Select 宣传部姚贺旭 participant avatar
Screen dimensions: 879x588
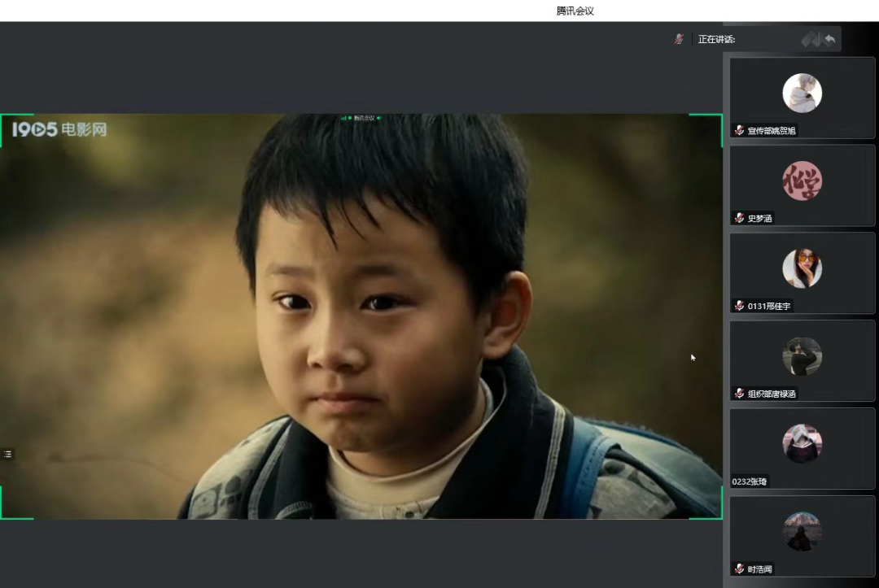802,93
